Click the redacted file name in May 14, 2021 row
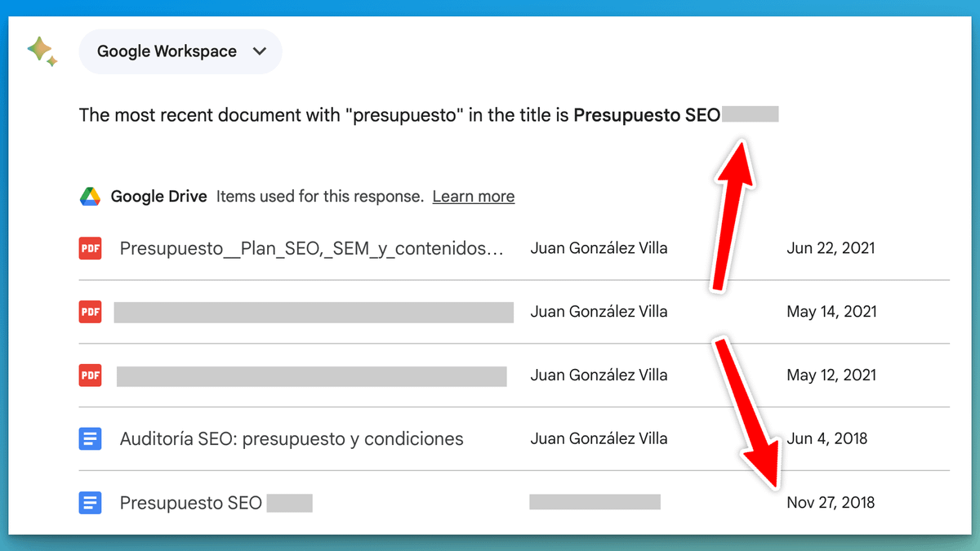 (x=314, y=312)
